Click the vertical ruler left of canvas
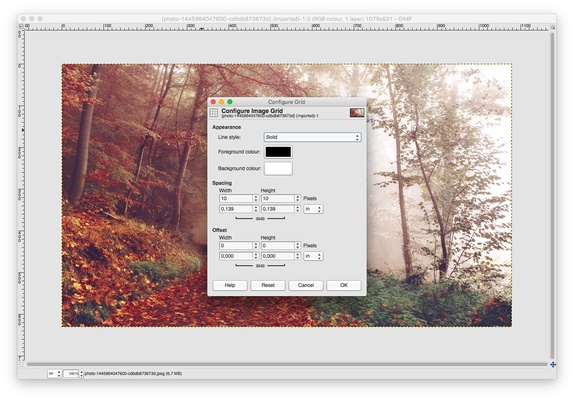The width and height of the screenshot is (574, 400). (x=21, y=196)
